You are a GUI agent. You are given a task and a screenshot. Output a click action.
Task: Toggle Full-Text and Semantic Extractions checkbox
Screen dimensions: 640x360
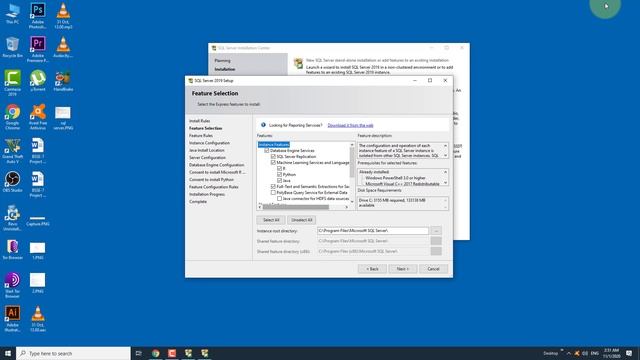click(273, 187)
